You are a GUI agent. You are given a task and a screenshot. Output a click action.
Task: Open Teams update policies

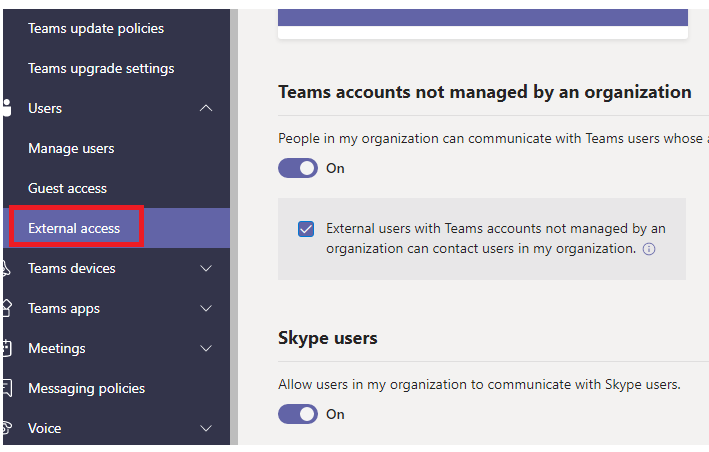pos(96,28)
